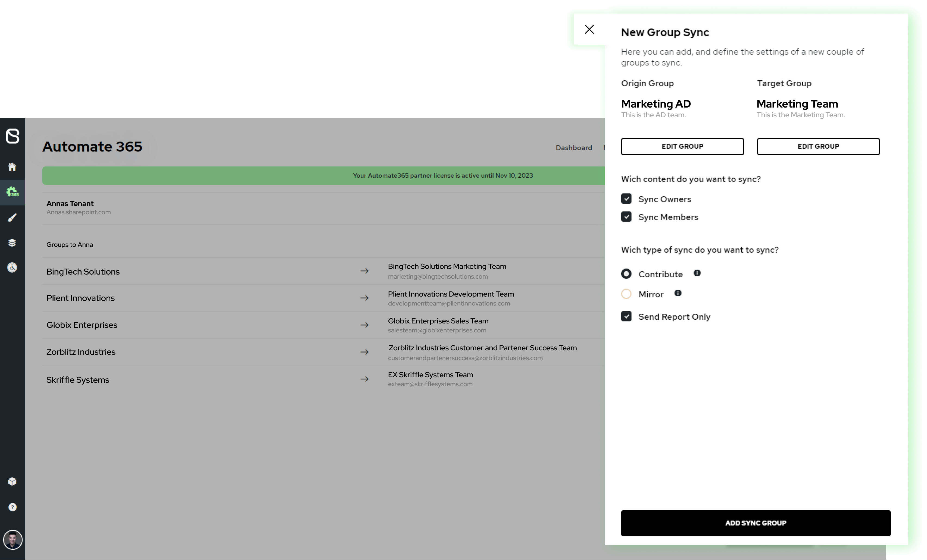Click the BingTech Solutions group name
Viewport: 927px width, 560px height.
coord(83,272)
